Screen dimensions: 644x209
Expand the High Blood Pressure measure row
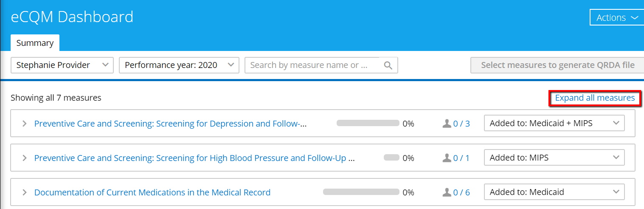pyautogui.click(x=25, y=158)
